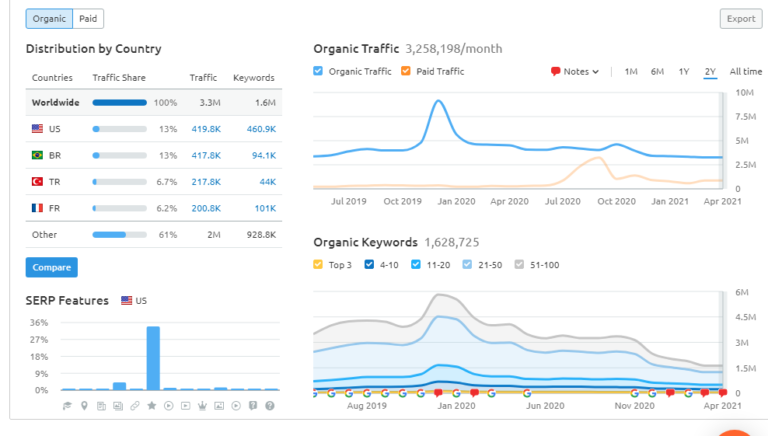Click the link chain SERP feature icon
The width and height of the screenshot is (768, 436).
point(135,405)
